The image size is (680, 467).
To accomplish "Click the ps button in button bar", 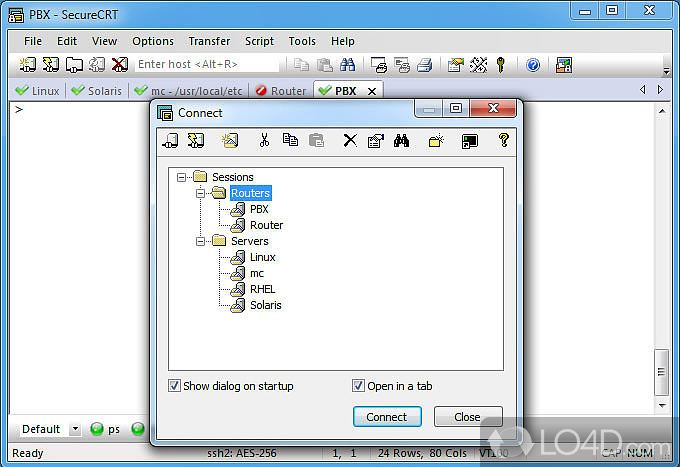I will (105, 429).
